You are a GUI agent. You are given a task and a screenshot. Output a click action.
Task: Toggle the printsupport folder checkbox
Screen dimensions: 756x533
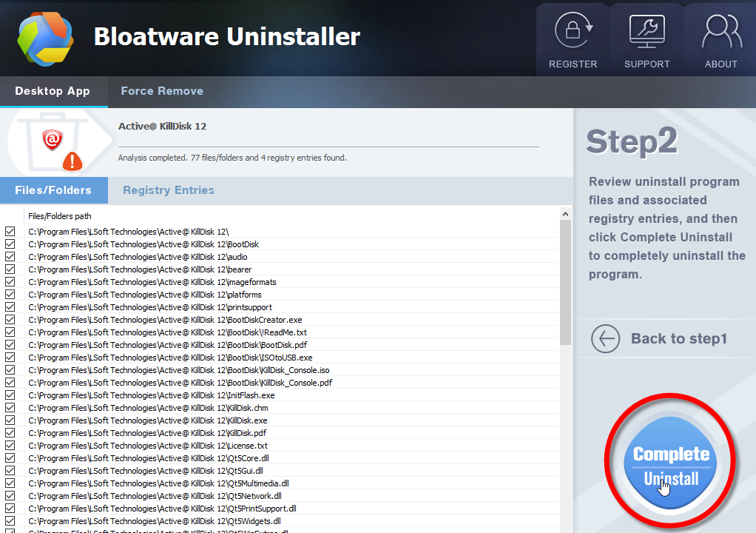[x=10, y=306]
